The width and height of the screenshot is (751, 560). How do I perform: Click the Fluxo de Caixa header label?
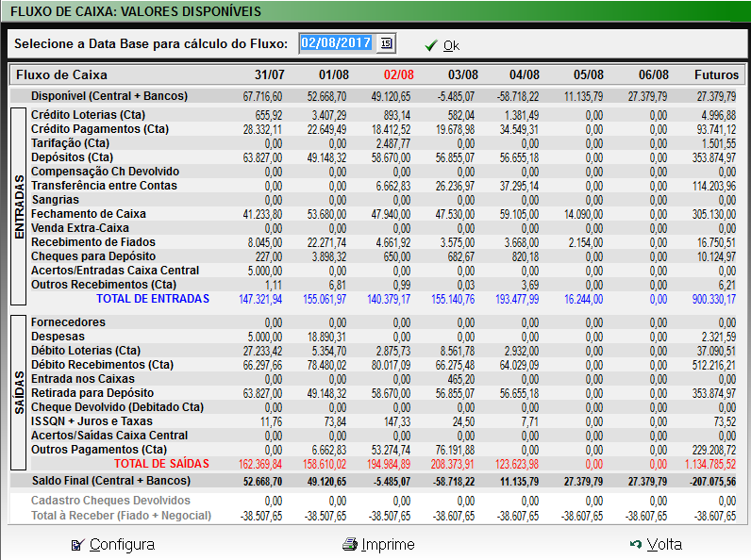point(61,75)
